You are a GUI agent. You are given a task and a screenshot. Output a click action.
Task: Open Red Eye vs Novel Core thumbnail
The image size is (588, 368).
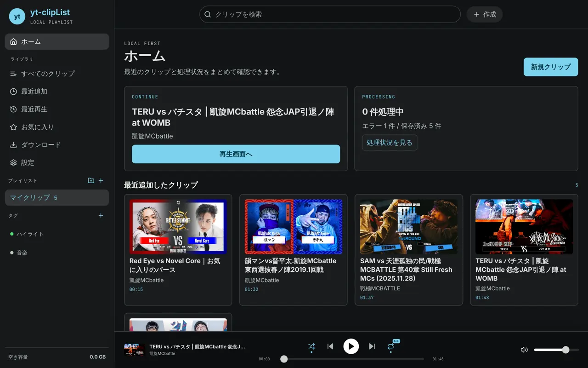[x=178, y=227]
